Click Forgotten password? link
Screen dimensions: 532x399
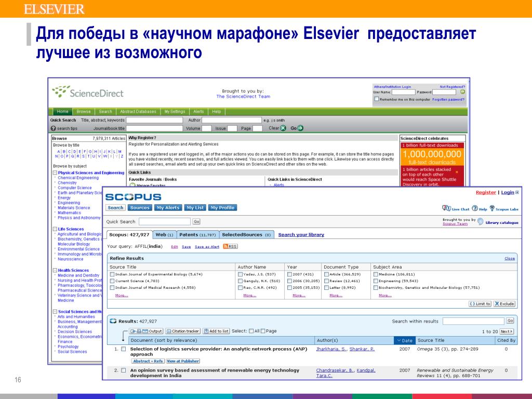point(448,99)
